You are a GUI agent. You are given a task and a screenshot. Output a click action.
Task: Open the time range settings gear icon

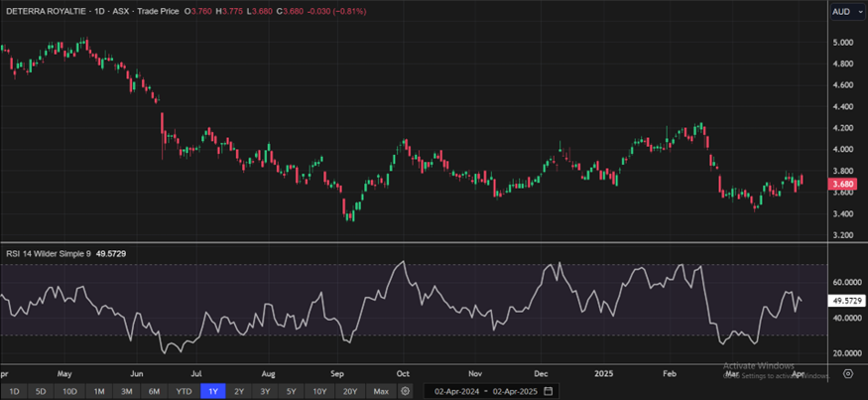point(406,391)
